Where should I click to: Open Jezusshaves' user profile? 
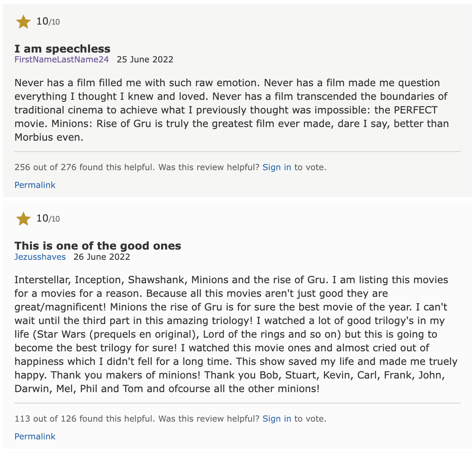tap(40, 257)
